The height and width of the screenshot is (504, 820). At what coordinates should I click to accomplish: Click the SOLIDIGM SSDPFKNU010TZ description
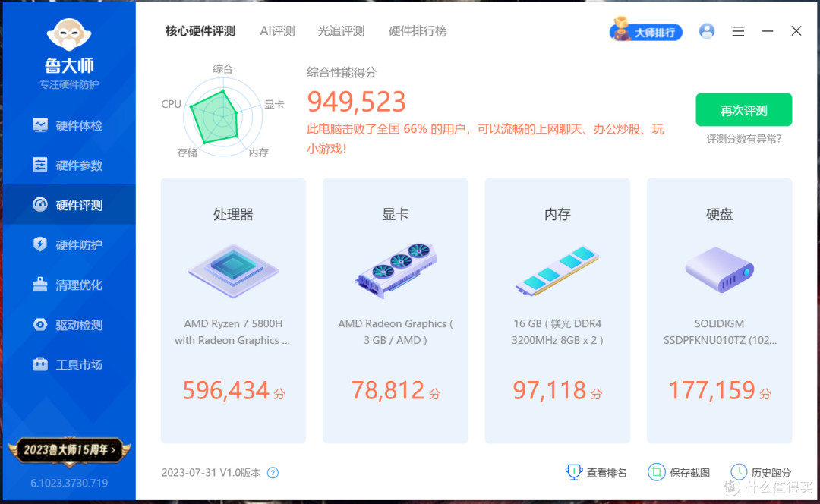click(720, 332)
